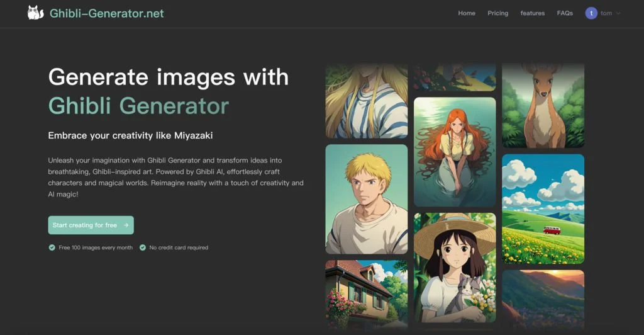Open the features nav link
The width and height of the screenshot is (644, 335).
pos(533,13)
